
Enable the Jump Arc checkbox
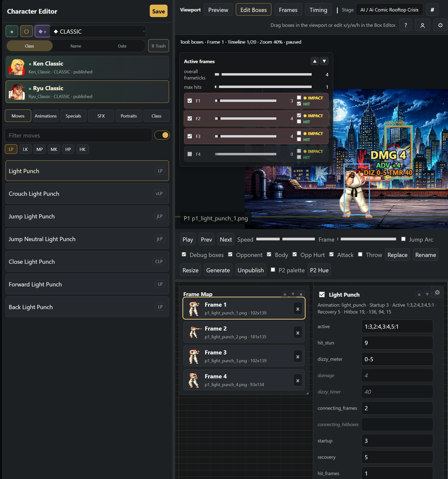403,239
